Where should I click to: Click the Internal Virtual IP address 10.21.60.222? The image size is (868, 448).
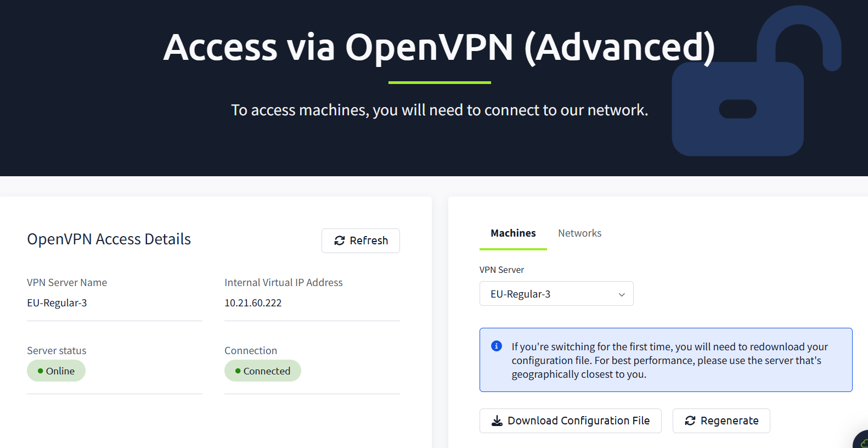253,303
